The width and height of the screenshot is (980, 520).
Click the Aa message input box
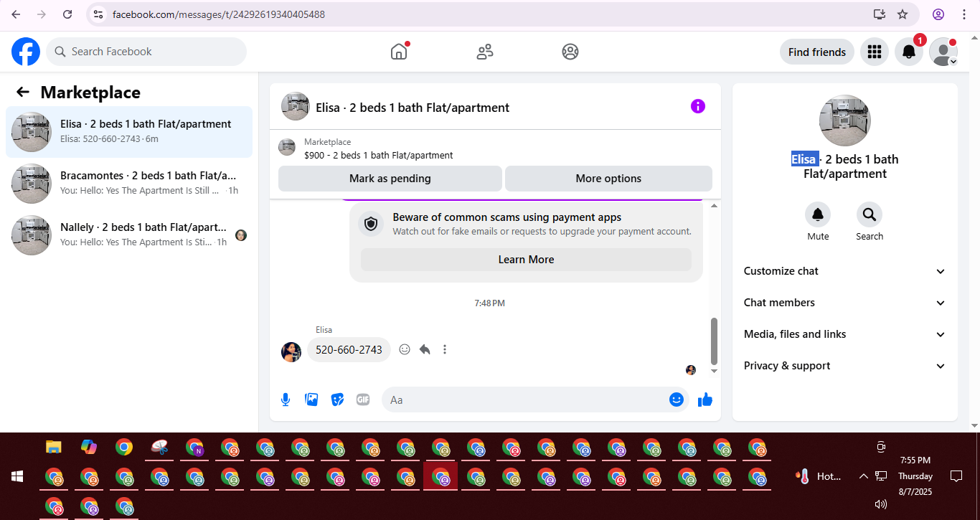(x=535, y=400)
